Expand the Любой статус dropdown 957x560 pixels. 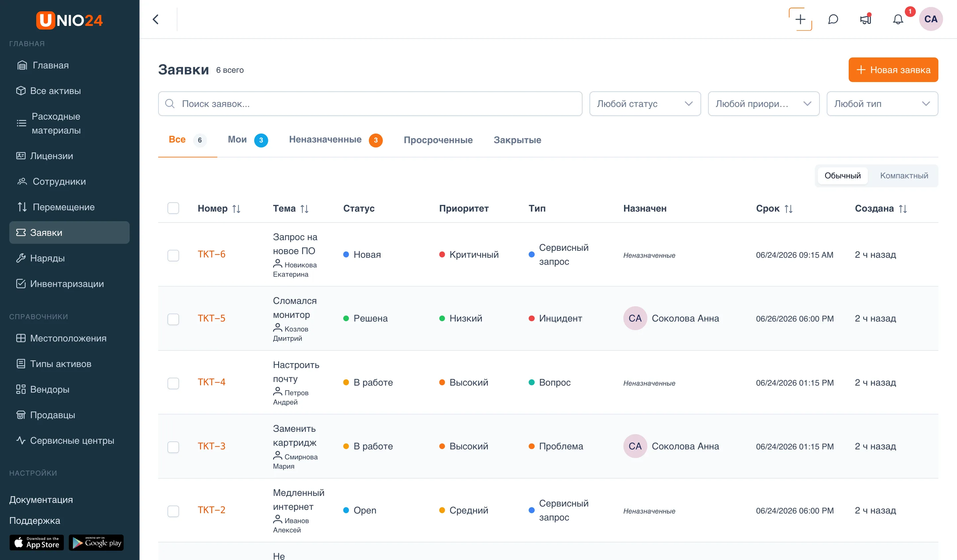[645, 104]
